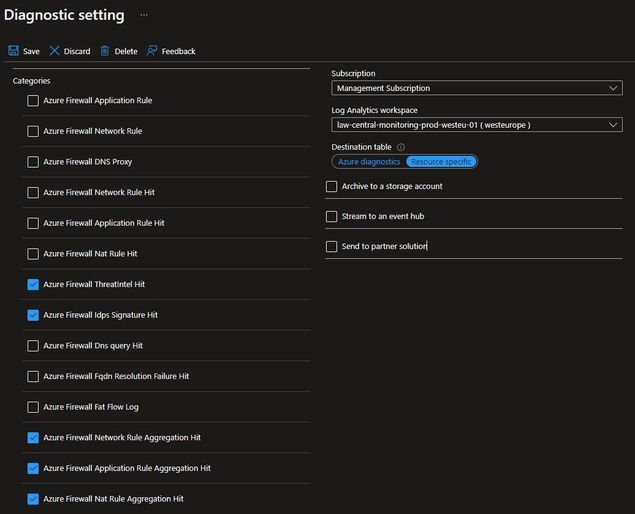Uncheck Azure Firewall Nat Rule Aggregation Hit
Screen dimensions: 635x514
point(33,499)
